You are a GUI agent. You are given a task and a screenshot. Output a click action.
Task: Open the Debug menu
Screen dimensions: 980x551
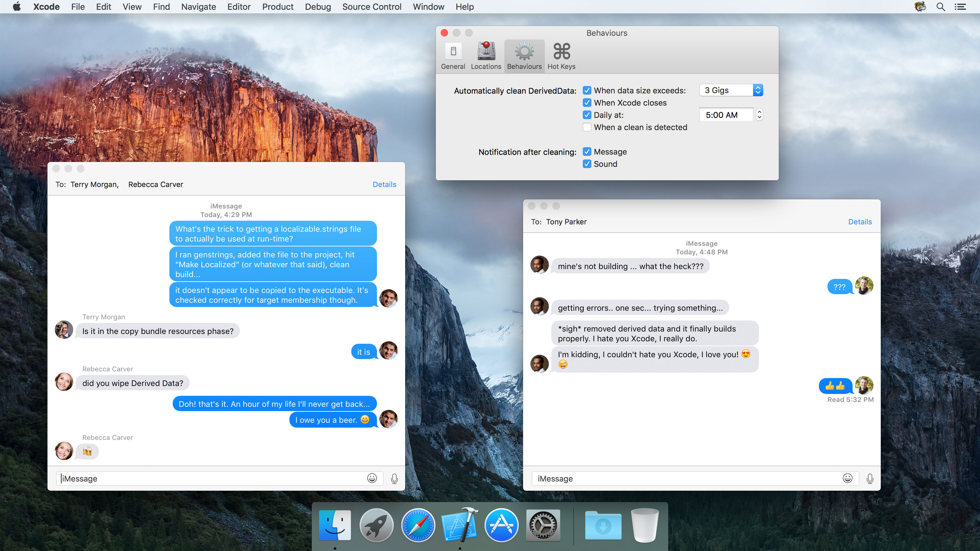point(318,7)
